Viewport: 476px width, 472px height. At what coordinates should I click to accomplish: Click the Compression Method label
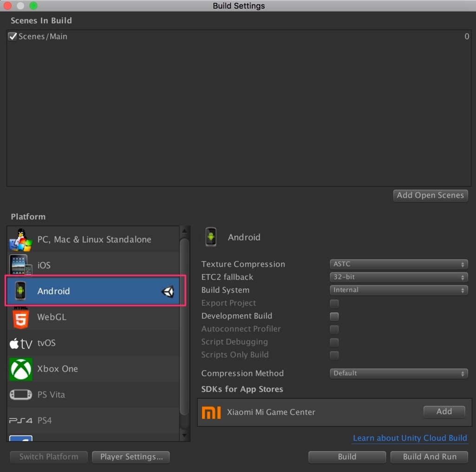[x=242, y=374]
